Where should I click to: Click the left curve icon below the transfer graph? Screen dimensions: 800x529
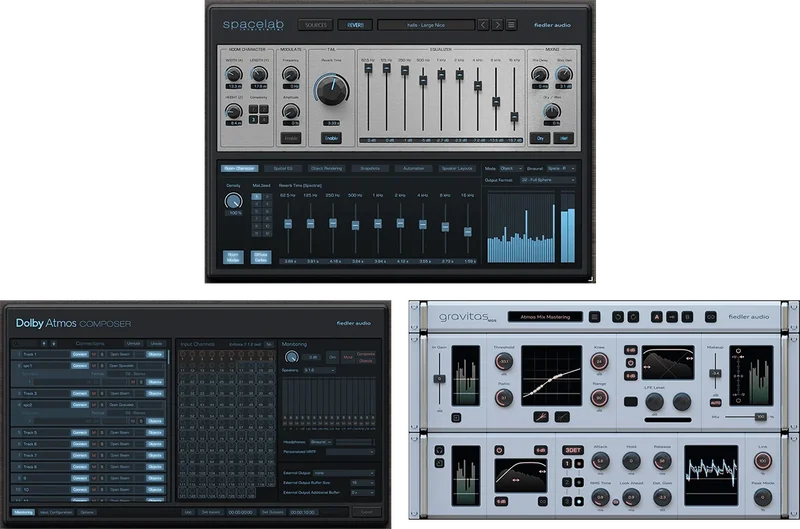coord(541,417)
